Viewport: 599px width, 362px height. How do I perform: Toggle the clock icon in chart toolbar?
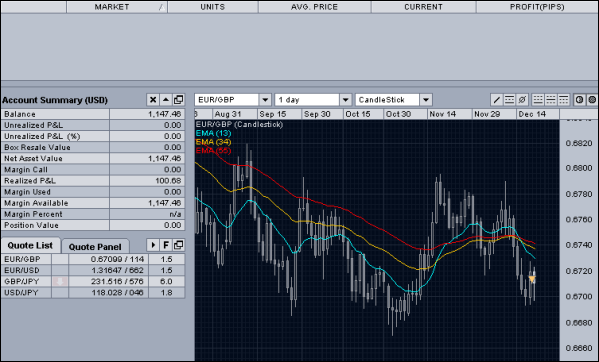click(580, 100)
